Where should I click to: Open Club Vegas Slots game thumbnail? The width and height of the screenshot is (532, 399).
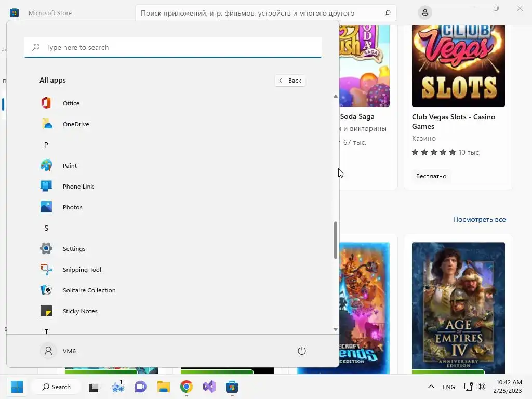[x=458, y=66]
